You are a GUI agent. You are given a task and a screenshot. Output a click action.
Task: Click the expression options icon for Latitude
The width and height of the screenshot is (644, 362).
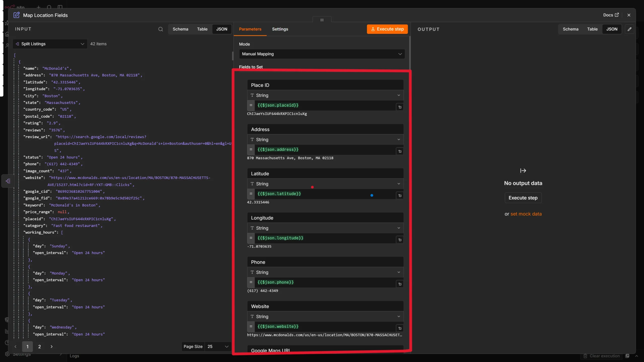coord(400,196)
